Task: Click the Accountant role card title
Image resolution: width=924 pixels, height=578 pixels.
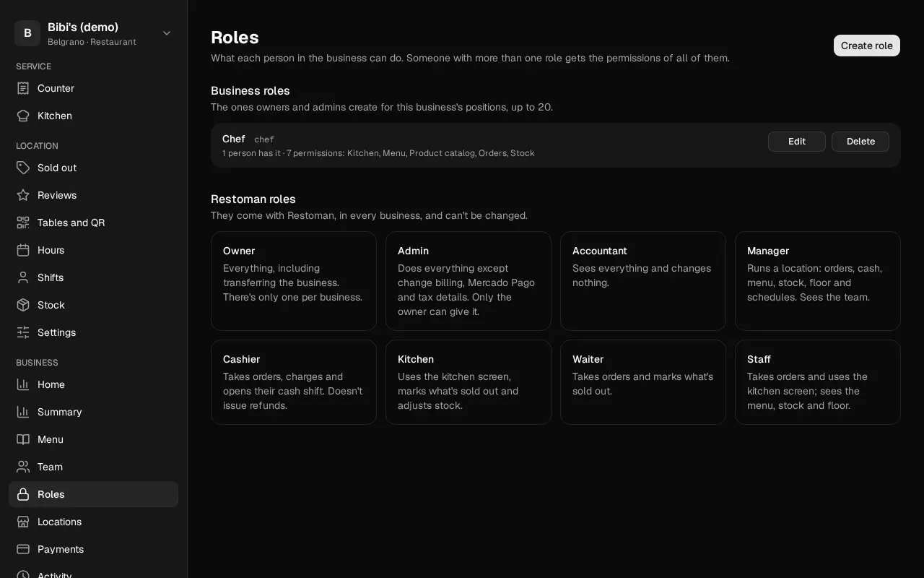Action: 600,251
